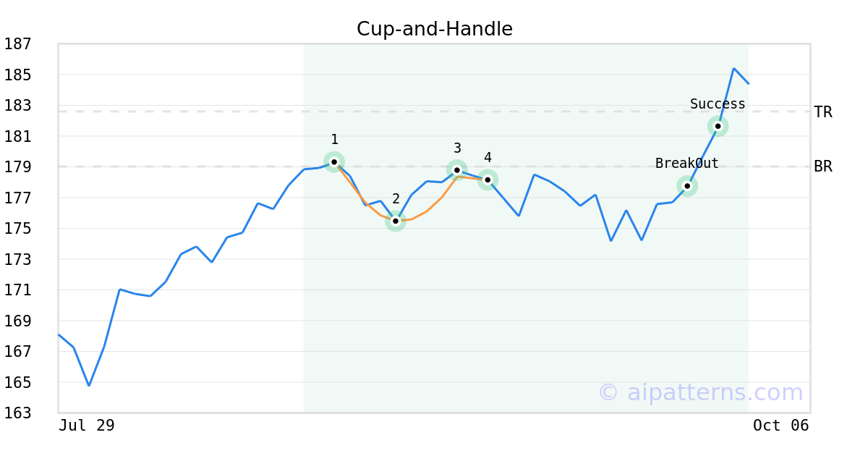Image resolution: width=868 pixels, height=456 pixels.
Task: Select pattern point marker 4
Action: click(x=488, y=180)
